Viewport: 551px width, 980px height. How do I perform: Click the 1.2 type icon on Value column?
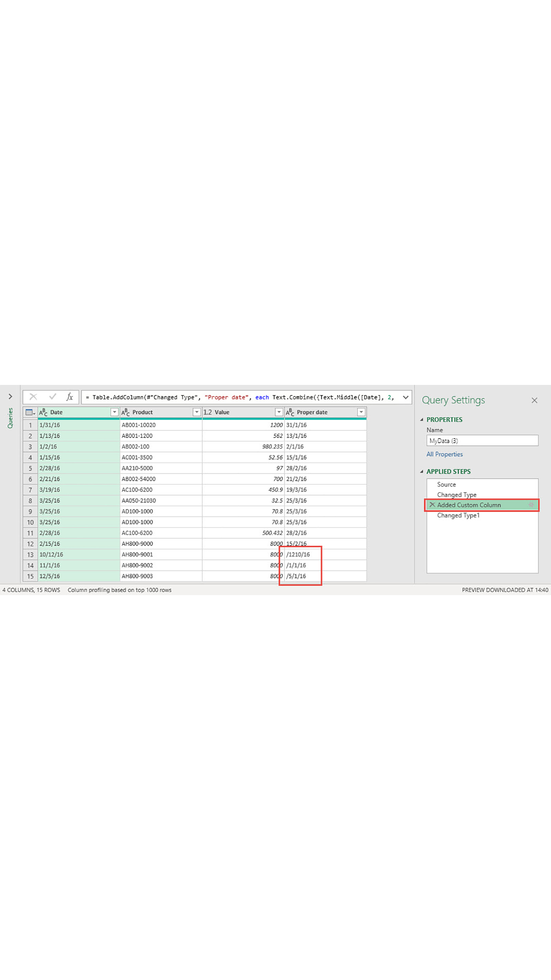(x=208, y=412)
